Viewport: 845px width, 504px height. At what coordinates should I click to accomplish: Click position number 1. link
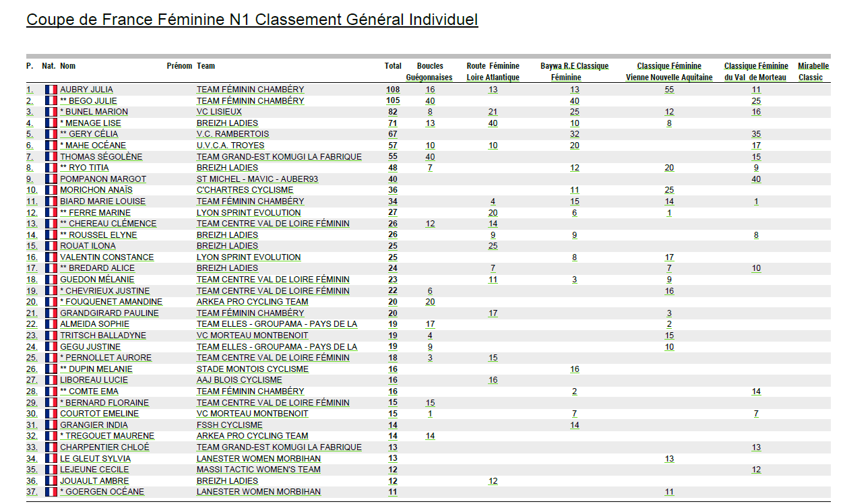coord(30,90)
